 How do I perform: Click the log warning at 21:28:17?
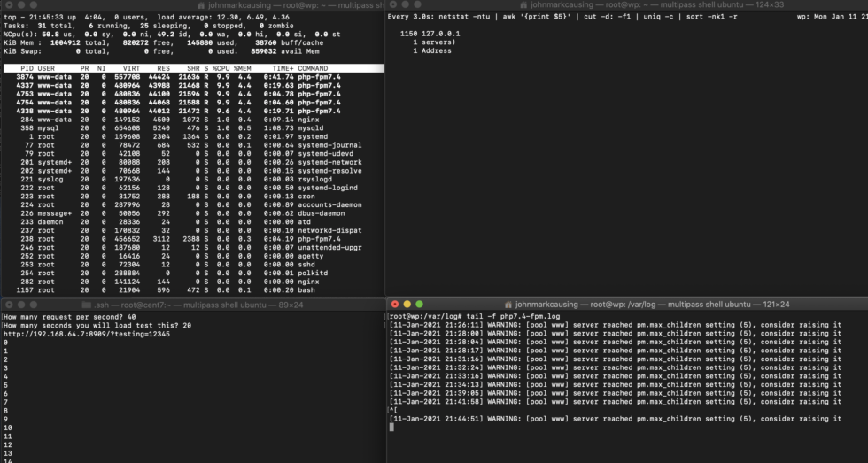click(615, 351)
